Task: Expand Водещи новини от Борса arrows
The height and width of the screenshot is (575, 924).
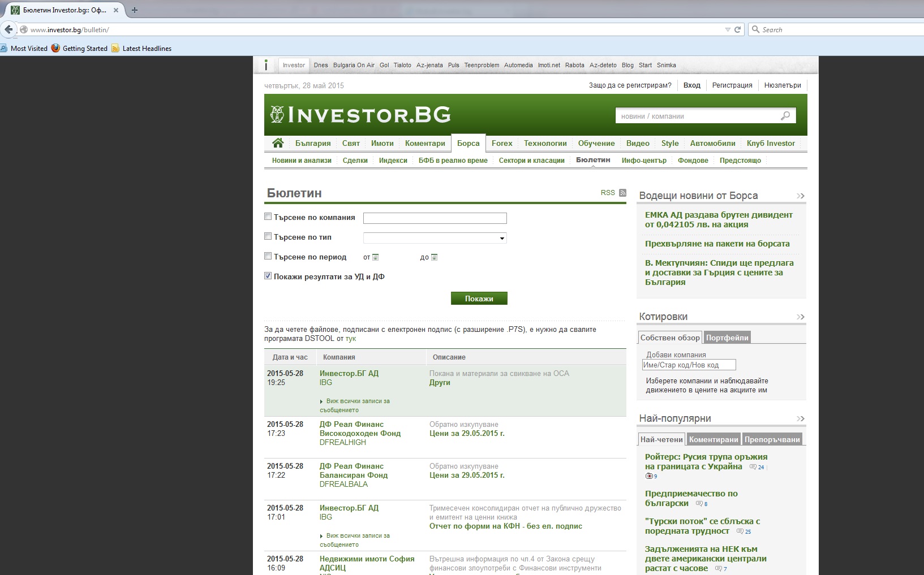Action: tap(800, 196)
